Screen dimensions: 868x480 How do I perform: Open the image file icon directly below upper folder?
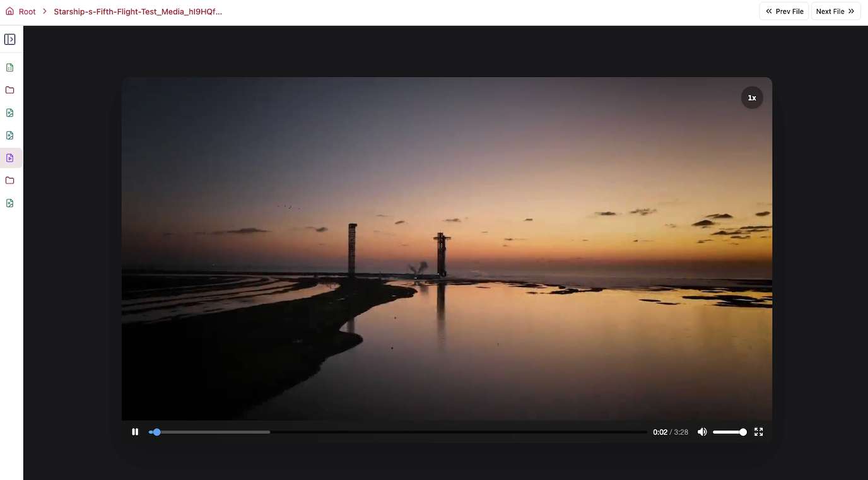[x=10, y=113]
